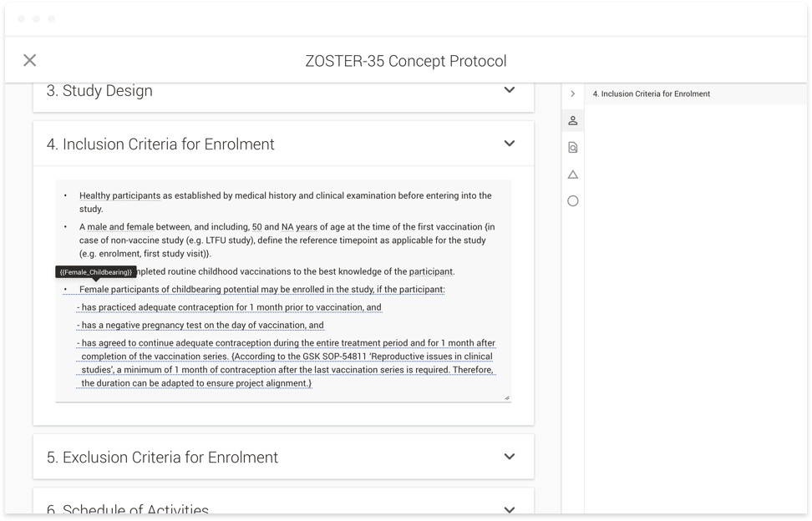
Task: Expand the 3. Study Design section
Action: [510, 90]
